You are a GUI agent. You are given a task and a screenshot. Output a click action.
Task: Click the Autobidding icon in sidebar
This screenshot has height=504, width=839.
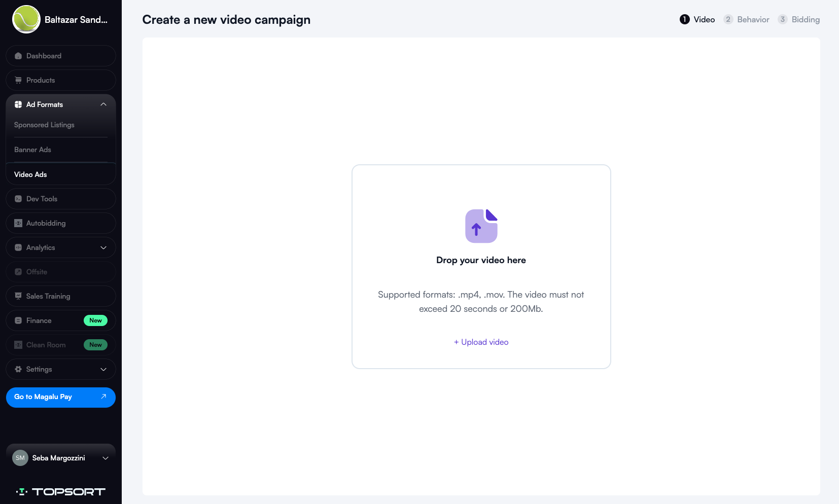click(x=18, y=223)
